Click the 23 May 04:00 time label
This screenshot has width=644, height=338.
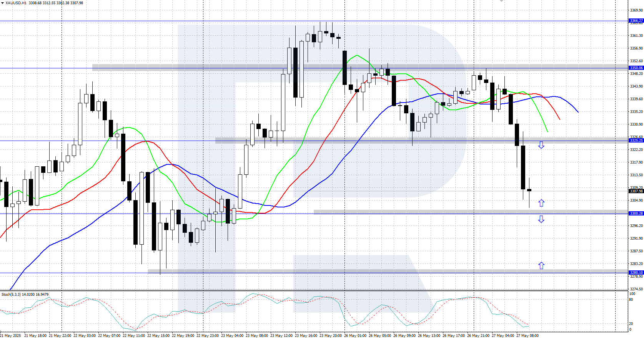tap(232, 336)
